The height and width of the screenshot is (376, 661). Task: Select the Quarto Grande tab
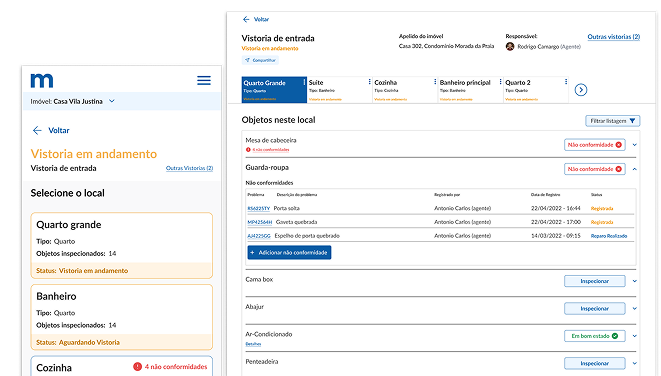pos(274,90)
